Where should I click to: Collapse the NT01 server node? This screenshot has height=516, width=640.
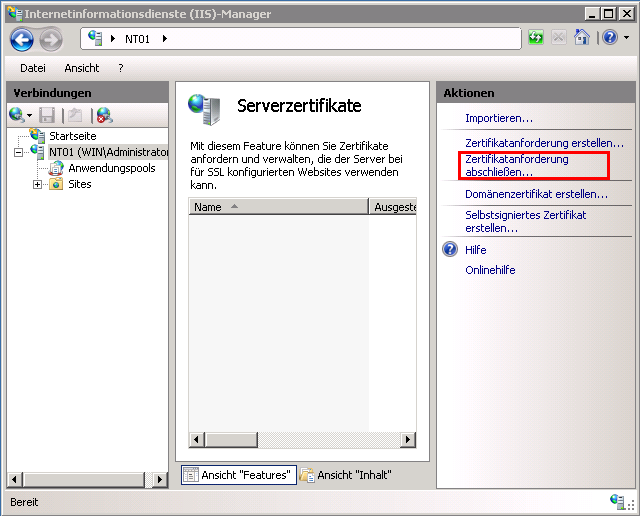tap(18, 152)
